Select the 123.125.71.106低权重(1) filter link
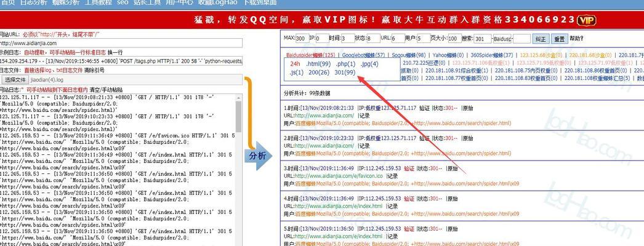Screen dimensions: 644x246 click(x=481, y=63)
